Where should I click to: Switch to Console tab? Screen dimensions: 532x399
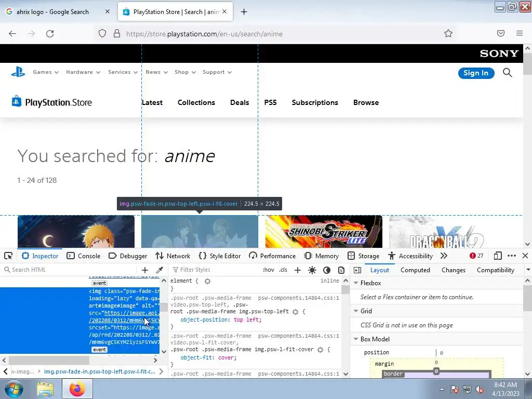pyautogui.click(x=84, y=256)
